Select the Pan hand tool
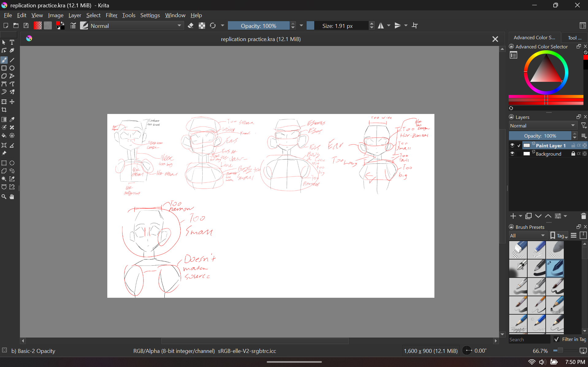This screenshot has height=367, width=588. (x=12, y=197)
